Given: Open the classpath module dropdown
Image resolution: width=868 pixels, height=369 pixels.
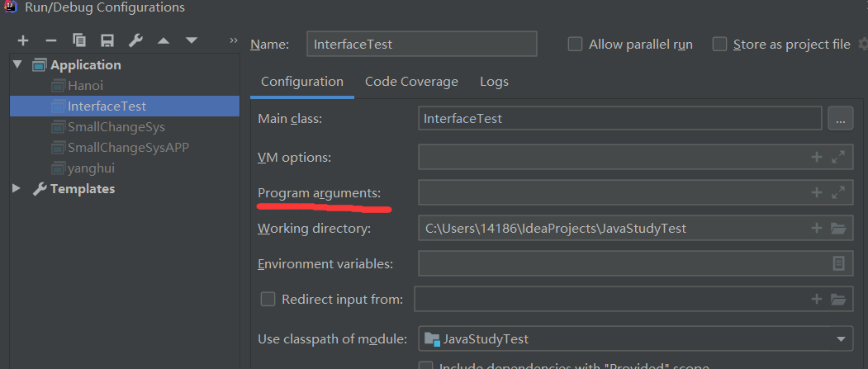Looking at the screenshot, I should tap(841, 339).
